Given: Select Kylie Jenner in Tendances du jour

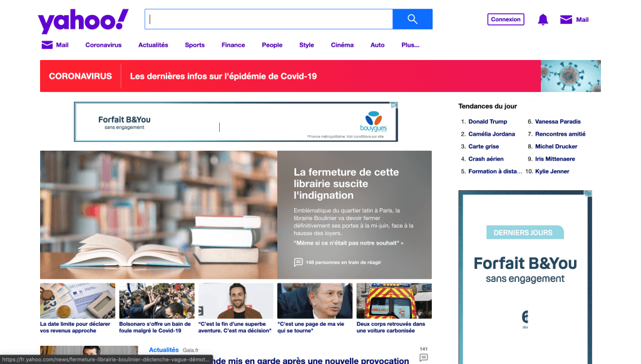Looking at the screenshot, I should [x=551, y=171].
